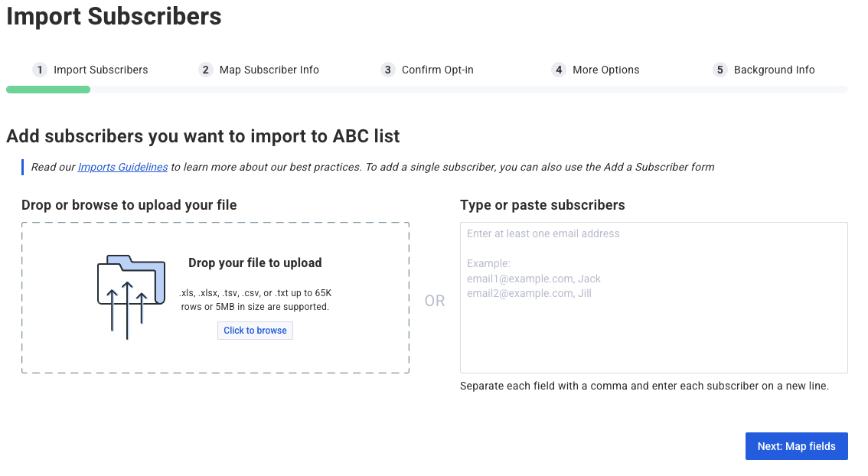Select the Import Subscribers step label
This screenshot has height=476, width=868.
100,70
